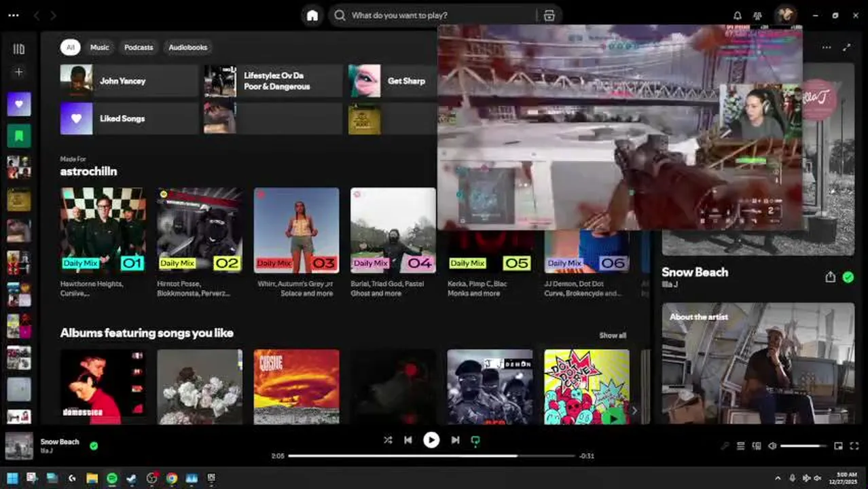Toggle liked checkmark beside bottom Snow Beach

[x=94, y=446]
